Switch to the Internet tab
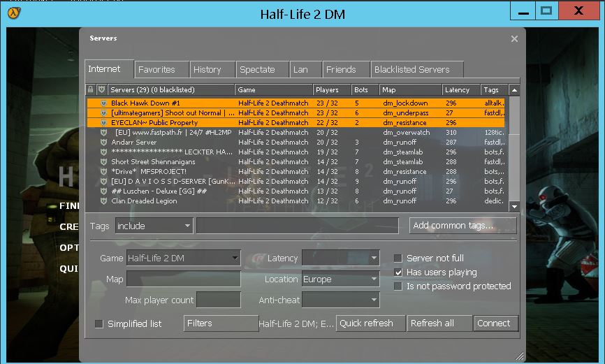The width and height of the screenshot is (605, 364). click(x=109, y=69)
